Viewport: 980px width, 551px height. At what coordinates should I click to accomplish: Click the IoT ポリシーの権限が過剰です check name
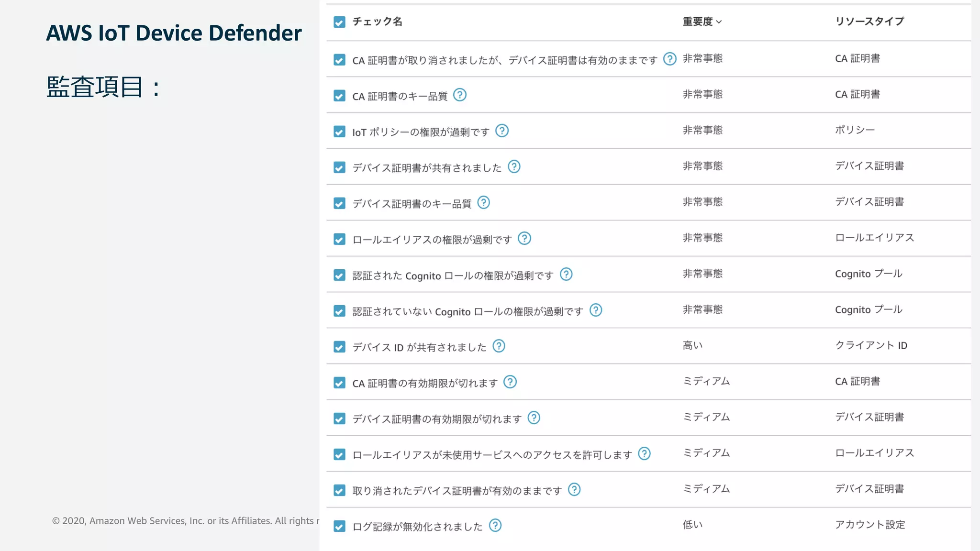[421, 132]
